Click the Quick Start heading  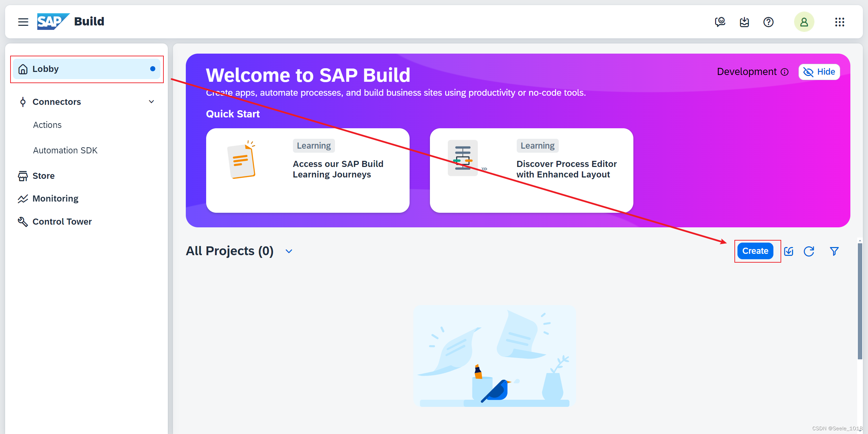coord(233,114)
